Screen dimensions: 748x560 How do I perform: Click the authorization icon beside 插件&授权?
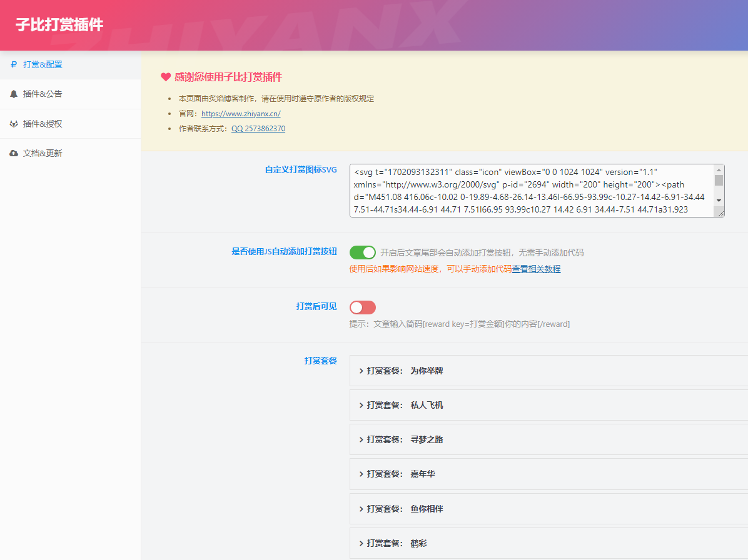pos(13,123)
